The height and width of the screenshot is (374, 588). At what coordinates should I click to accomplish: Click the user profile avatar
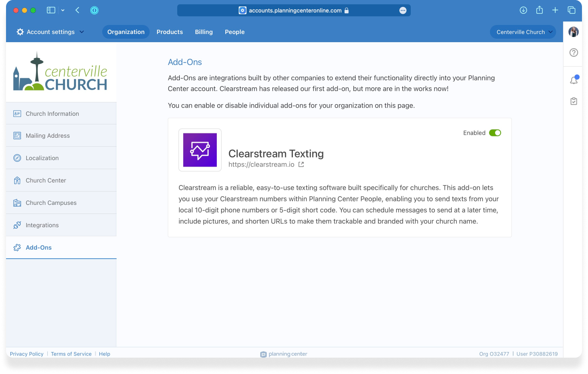tap(573, 32)
